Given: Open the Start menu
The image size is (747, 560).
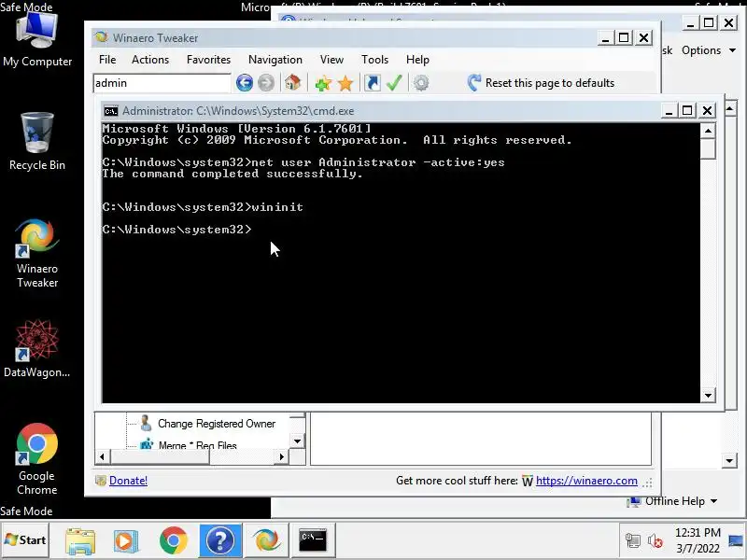Looking at the screenshot, I should [25, 540].
